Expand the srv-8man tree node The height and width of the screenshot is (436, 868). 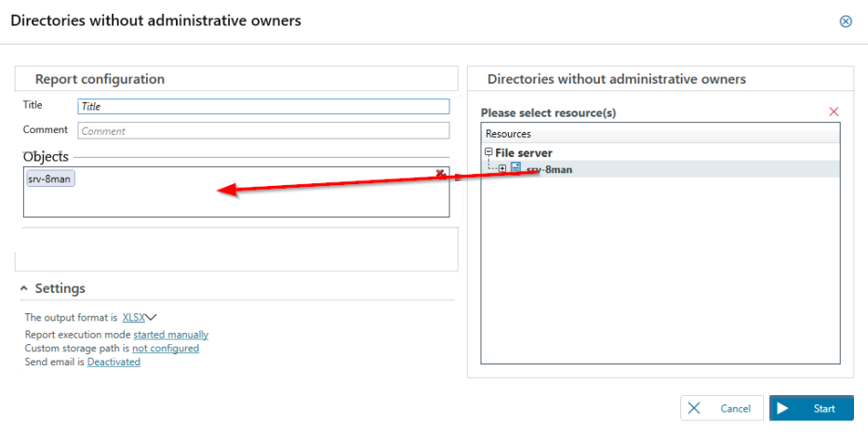(502, 168)
